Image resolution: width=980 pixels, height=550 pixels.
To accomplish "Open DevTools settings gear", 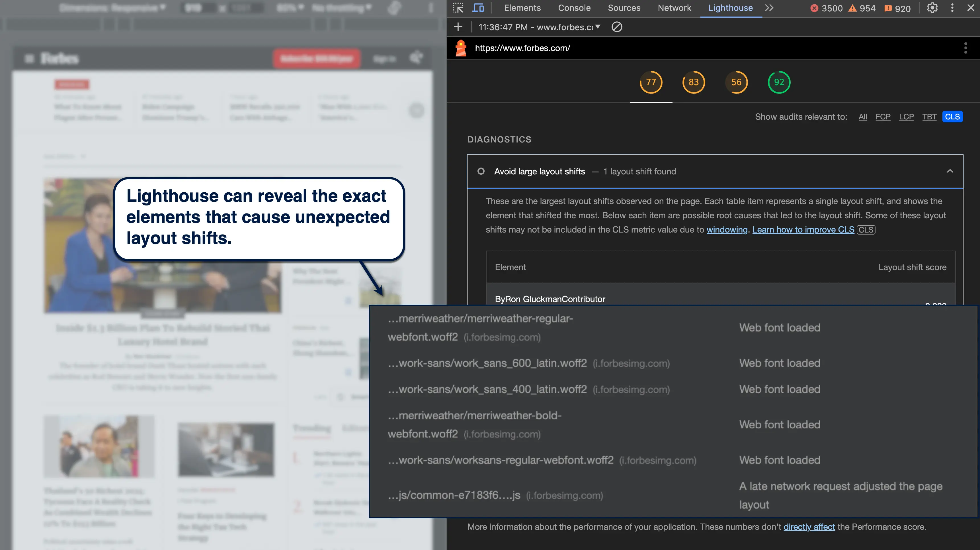I will click(x=932, y=8).
